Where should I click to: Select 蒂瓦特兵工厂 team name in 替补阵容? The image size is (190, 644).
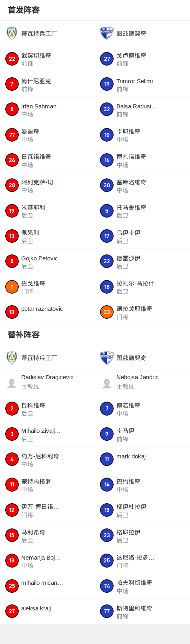click(39, 358)
